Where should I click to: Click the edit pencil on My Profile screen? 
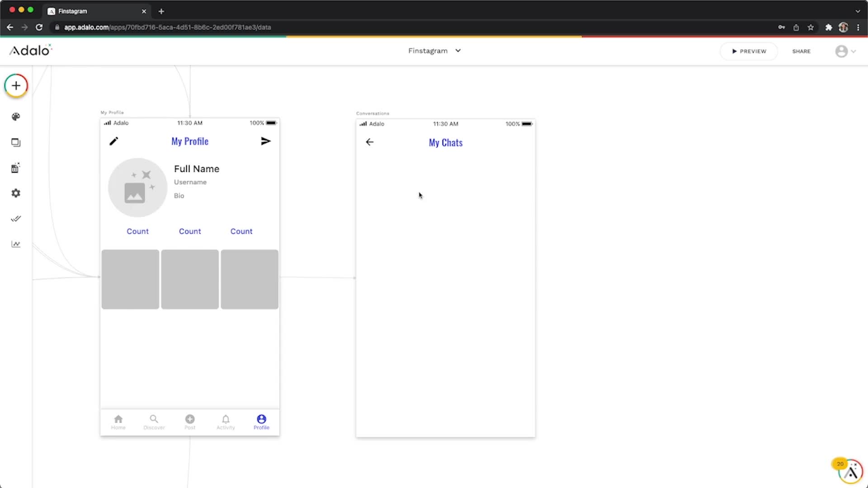tap(114, 141)
